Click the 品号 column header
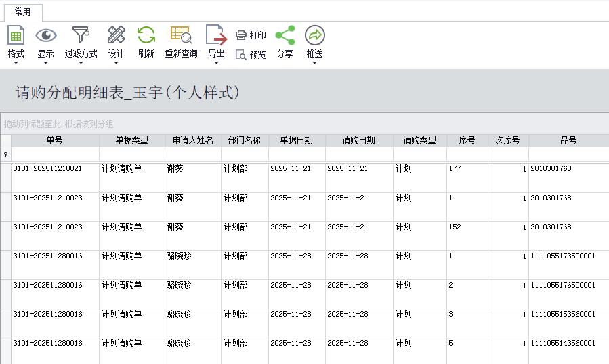 568,141
